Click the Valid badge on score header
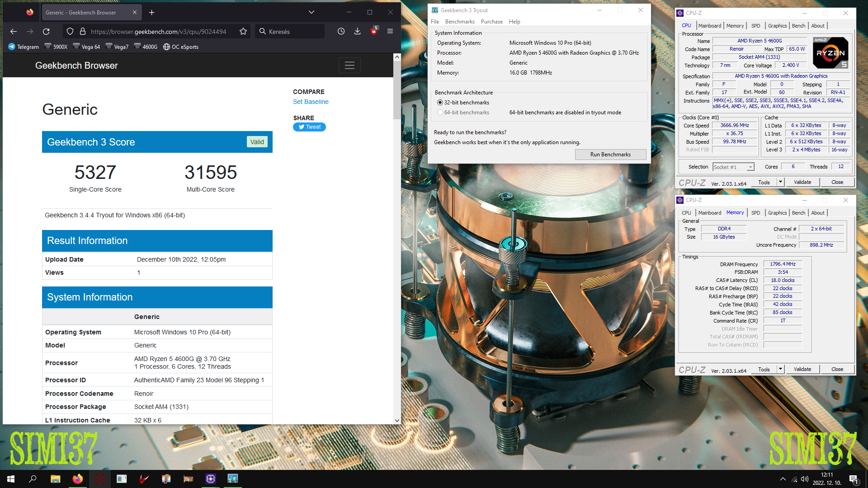This screenshot has height=488, width=868. [257, 142]
